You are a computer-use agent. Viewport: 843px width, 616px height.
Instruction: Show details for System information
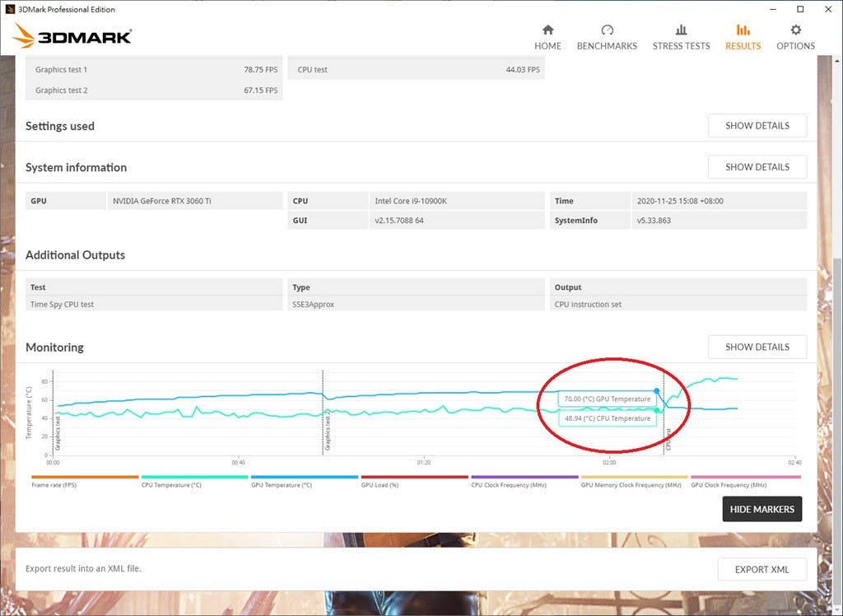(757, 167)
